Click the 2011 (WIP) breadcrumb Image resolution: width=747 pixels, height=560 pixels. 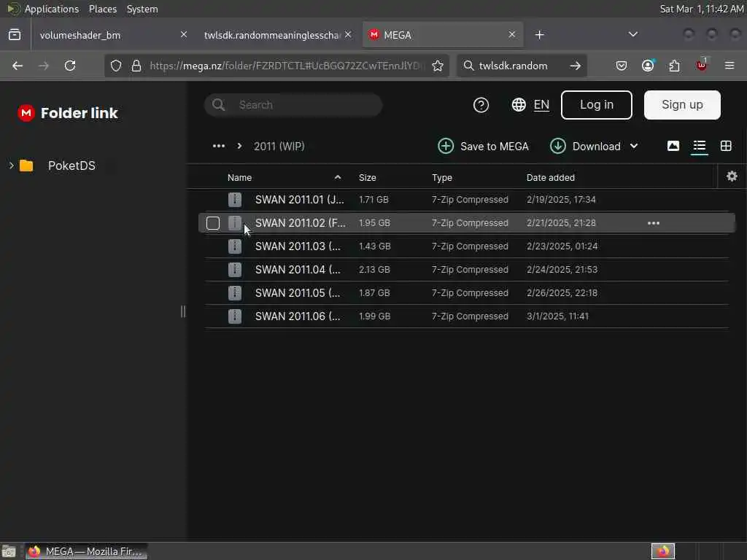click(x=279, y=146)
